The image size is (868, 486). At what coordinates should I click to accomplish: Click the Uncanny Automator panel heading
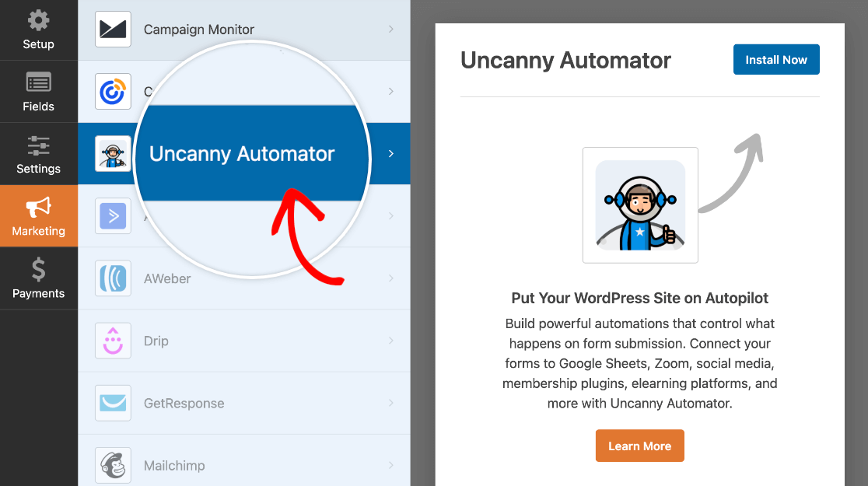click(565, 61)
